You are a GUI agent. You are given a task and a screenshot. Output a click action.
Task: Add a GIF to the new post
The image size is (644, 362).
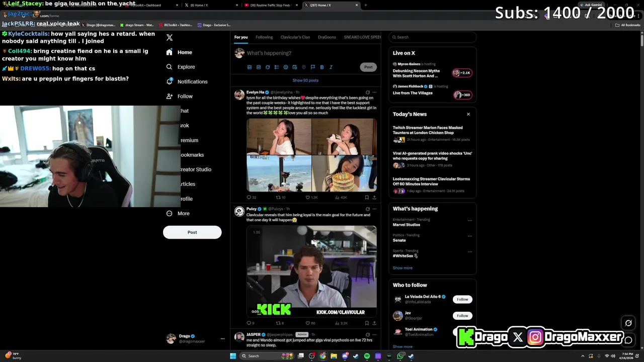tap(259, 67)
